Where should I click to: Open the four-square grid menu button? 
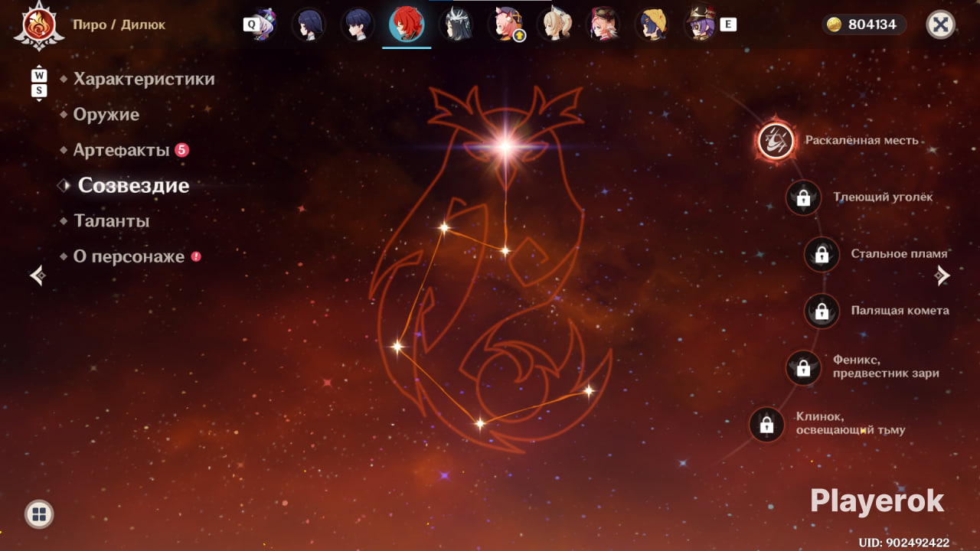39,514
